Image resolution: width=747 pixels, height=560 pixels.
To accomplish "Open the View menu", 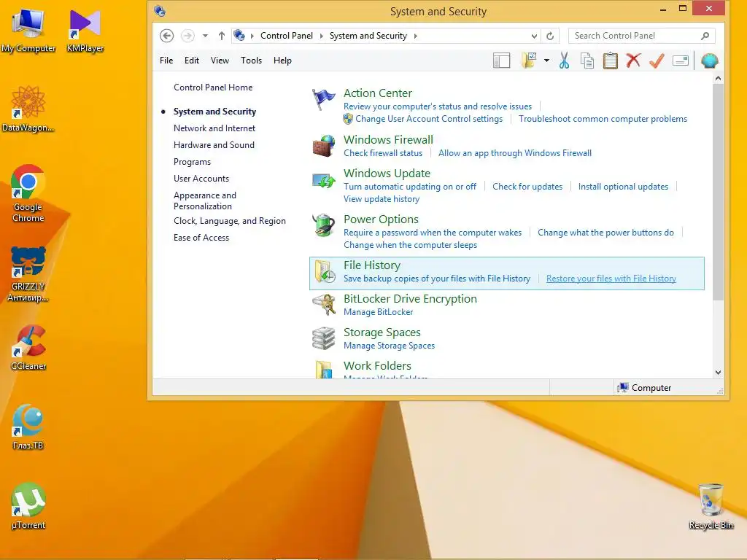I will 220,61.
